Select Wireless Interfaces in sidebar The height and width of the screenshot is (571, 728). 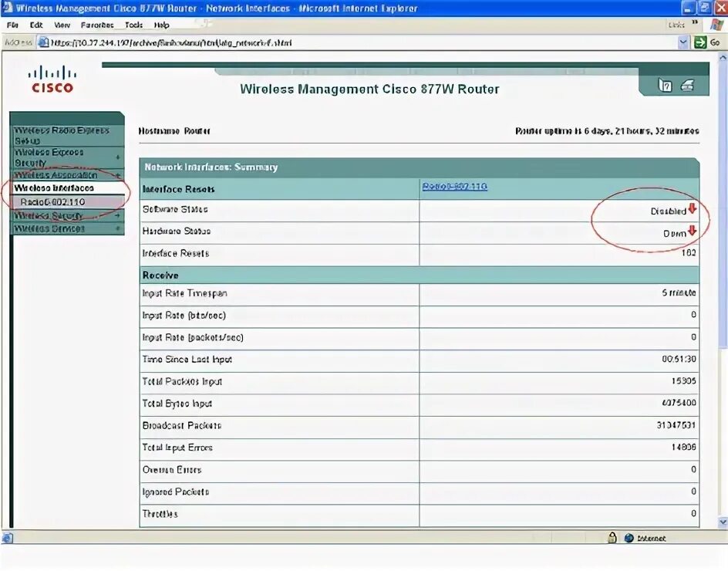(67, 188)
